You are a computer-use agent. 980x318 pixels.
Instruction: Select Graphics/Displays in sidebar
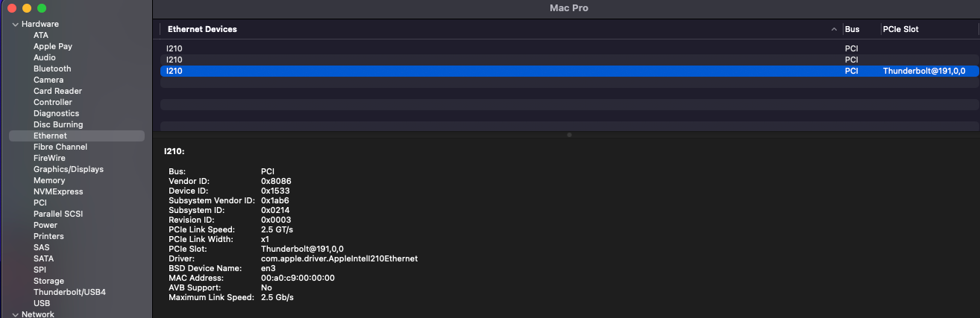pos(69,169)
